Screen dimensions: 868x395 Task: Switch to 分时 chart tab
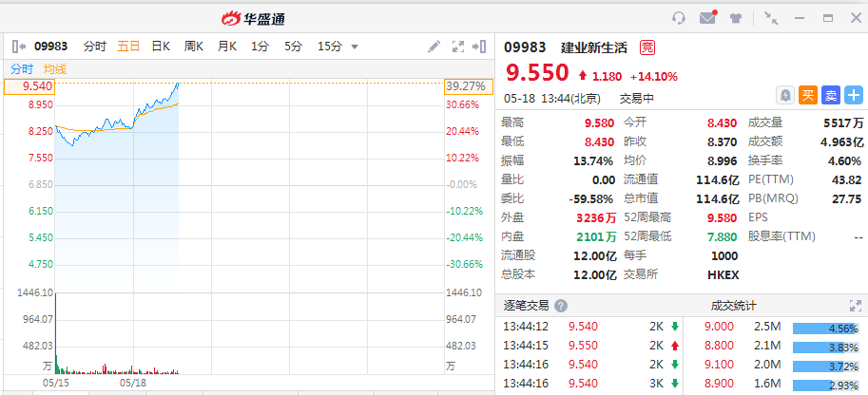[95, 47]
